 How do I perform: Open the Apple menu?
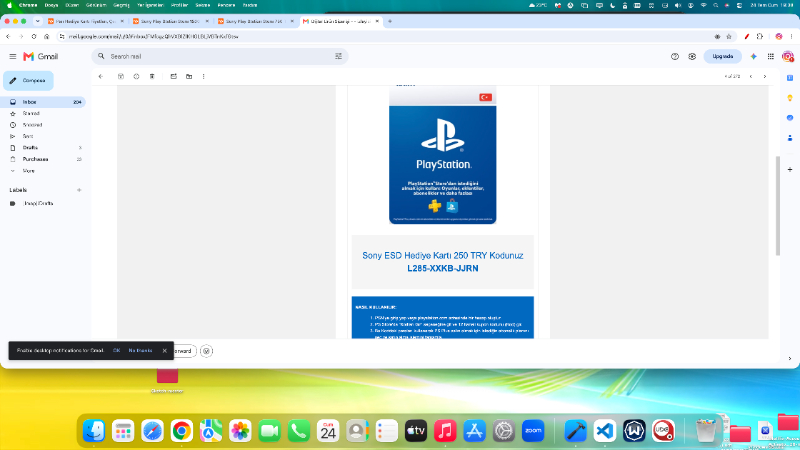pos(9,5)
